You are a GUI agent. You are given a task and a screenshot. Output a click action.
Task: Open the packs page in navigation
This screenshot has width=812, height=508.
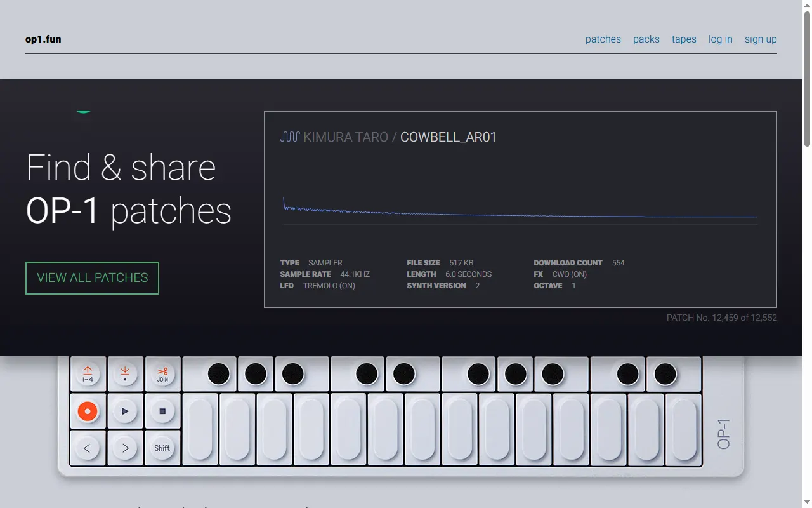point(646,39)
